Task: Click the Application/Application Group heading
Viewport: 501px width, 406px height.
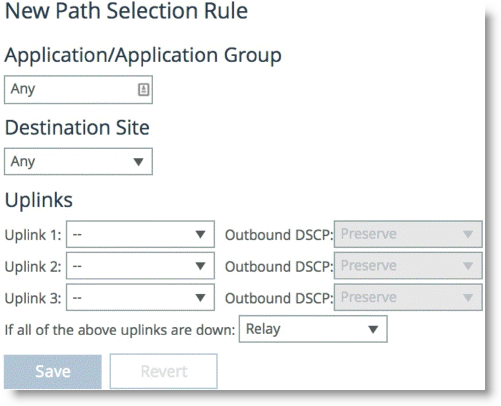Action: pos(143,55)
